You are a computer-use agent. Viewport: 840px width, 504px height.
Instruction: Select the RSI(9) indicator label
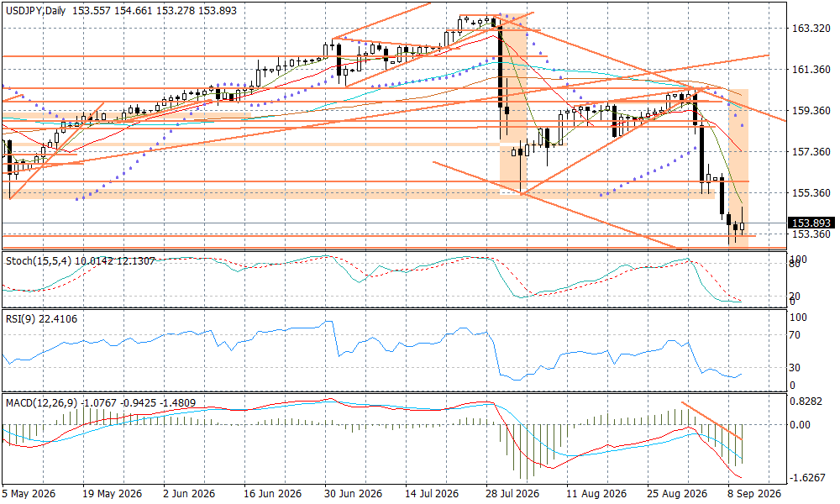click(20, 319)
